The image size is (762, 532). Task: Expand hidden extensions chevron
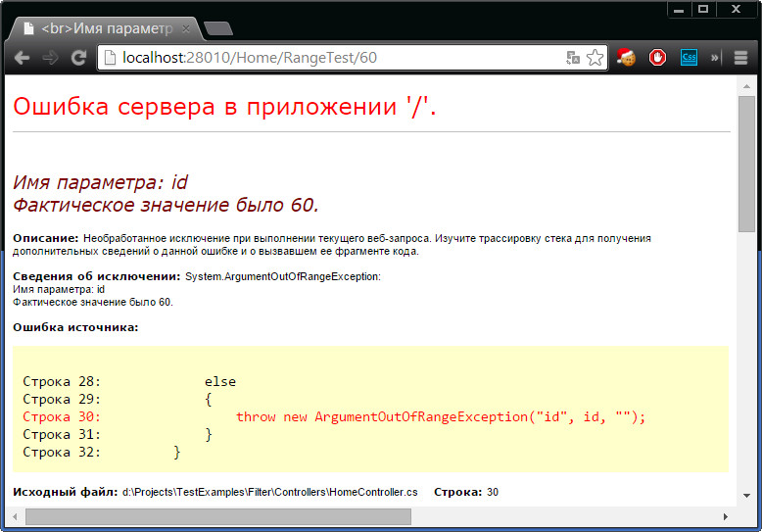[x=714, y=58]
